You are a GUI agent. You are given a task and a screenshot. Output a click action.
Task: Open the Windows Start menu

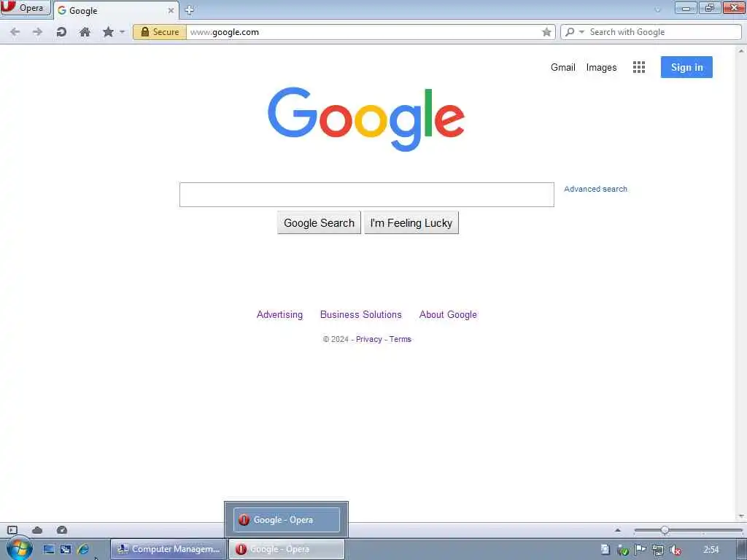[19, 549]
